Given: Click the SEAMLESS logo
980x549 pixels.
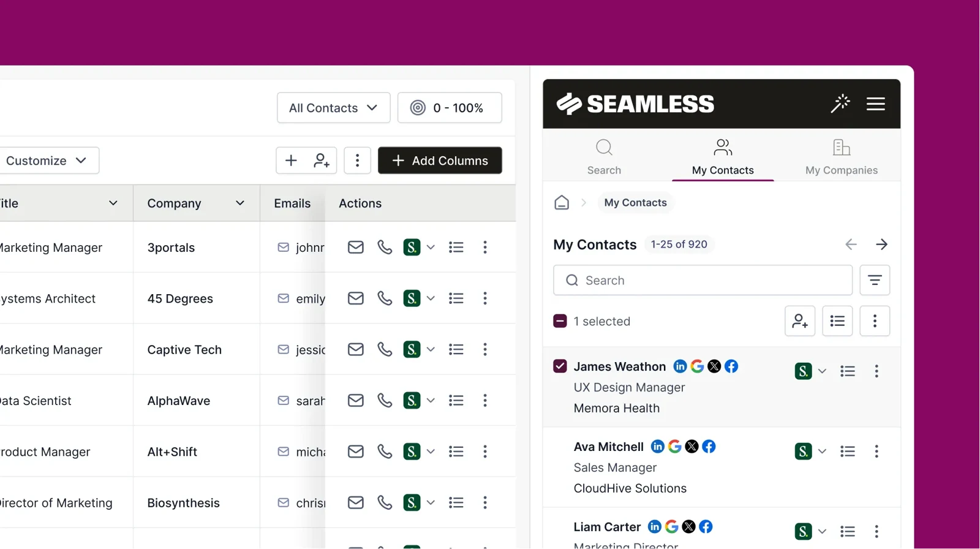Looking at the screenshot, I should pyautogui.click(x=635, y=104).
